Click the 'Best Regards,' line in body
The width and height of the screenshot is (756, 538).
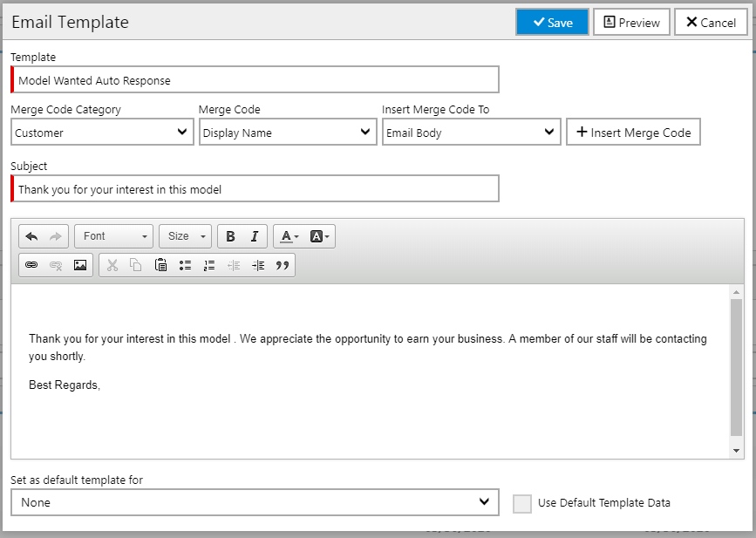click(x=65, y=385)
